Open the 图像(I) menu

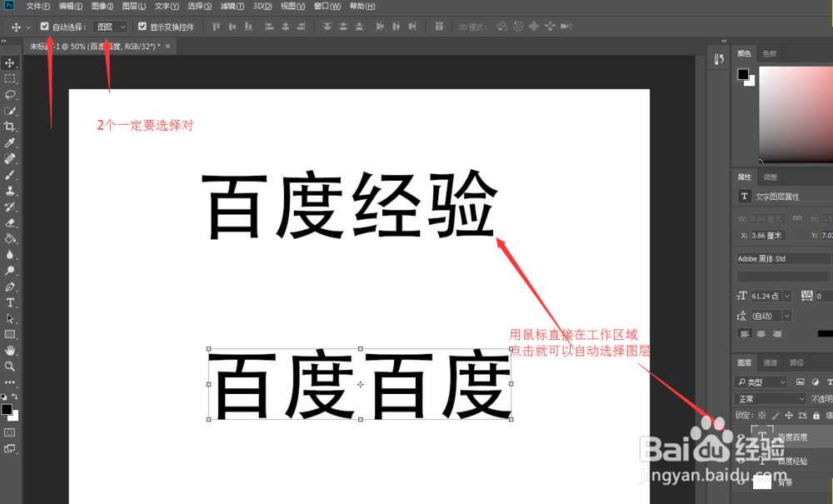click(102, 7)
